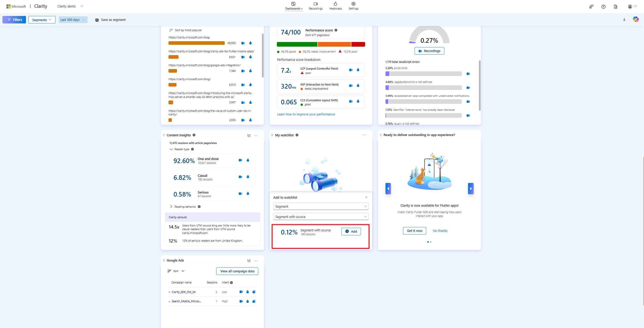
Task: View recordings for the script error row
Action: 468,74
